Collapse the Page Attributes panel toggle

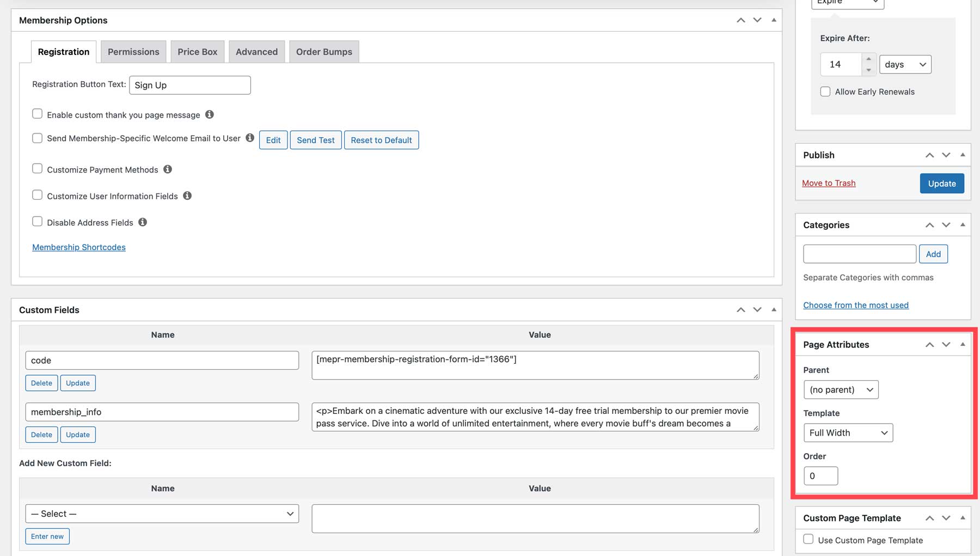pyautogui.click(x=963, y=345)
